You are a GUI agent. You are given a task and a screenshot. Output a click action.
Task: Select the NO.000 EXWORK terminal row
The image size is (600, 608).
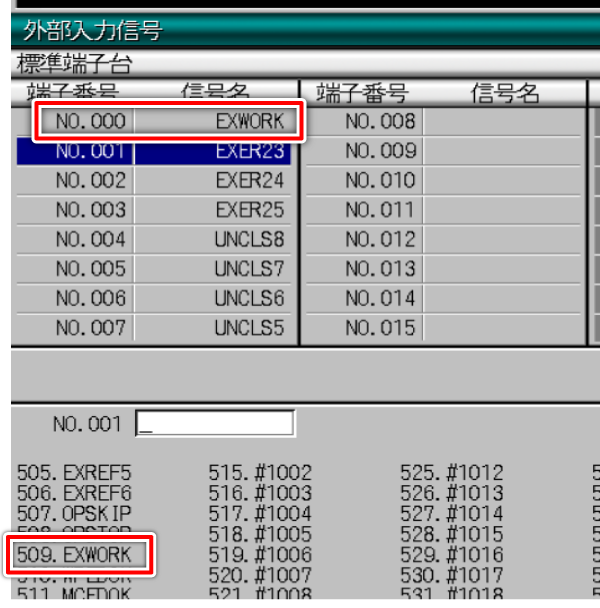pyautogui.click(x=168, y=122)
